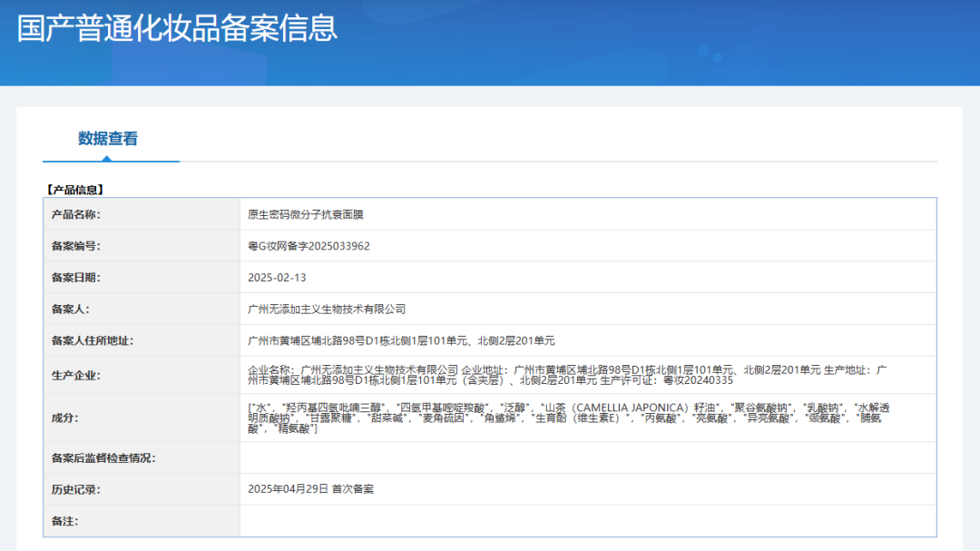The image size is (980, 551).
Task: Select the 生产企业 details text
Action: (x=567, y=375)
